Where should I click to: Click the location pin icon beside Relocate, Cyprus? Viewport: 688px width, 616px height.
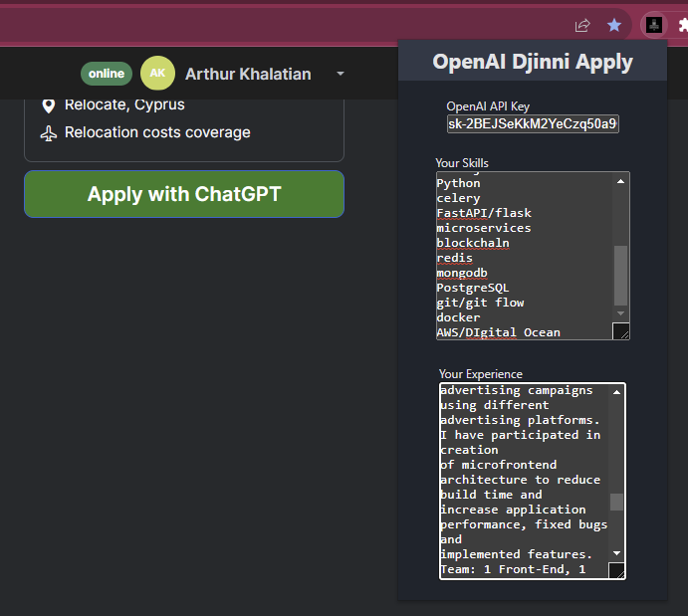(x=48, y=105)
